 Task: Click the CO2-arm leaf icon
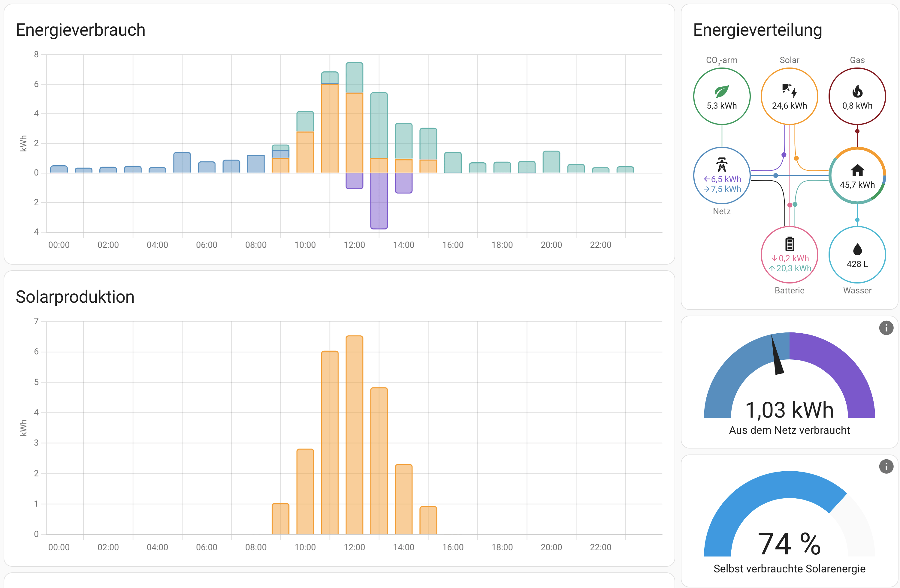pos(721,91)
